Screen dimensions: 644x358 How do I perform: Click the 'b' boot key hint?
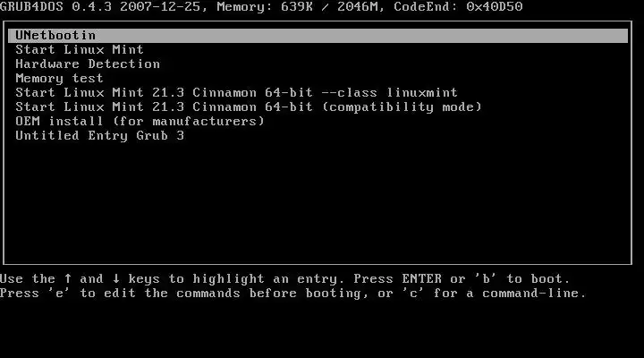click(x=487, y=278)
